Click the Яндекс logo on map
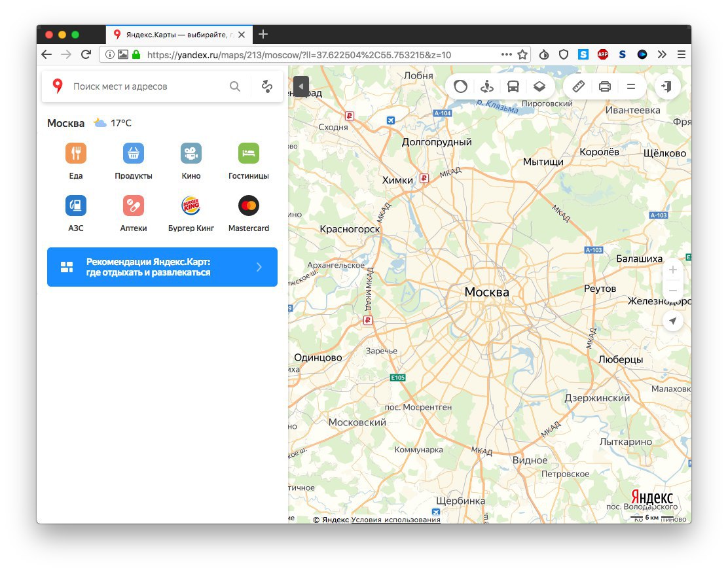Viewport: 728px width, 572px height. click(x=652, y=497)
